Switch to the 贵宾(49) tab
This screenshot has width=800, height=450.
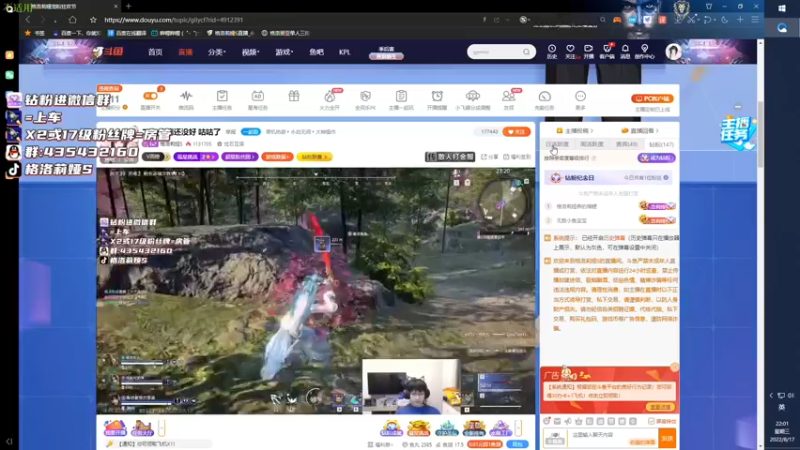(627, 144)
